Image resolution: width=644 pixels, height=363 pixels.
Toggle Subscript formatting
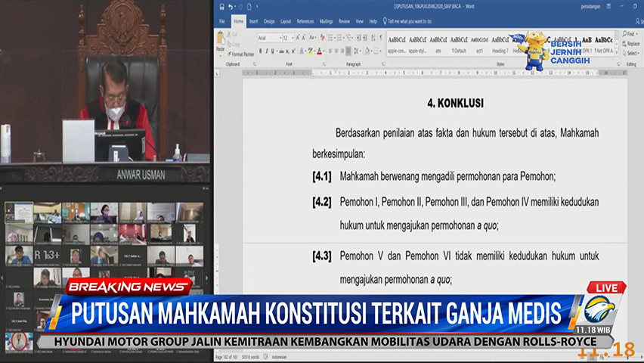point(287,51)
